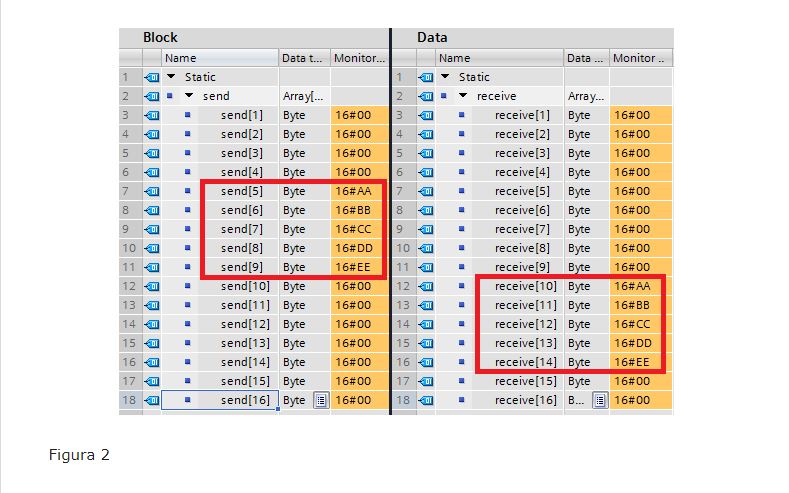Viewport: 789px width, 493px height.
Task: Collapse the Static node in Block table
Action: (x=171, y=77)
